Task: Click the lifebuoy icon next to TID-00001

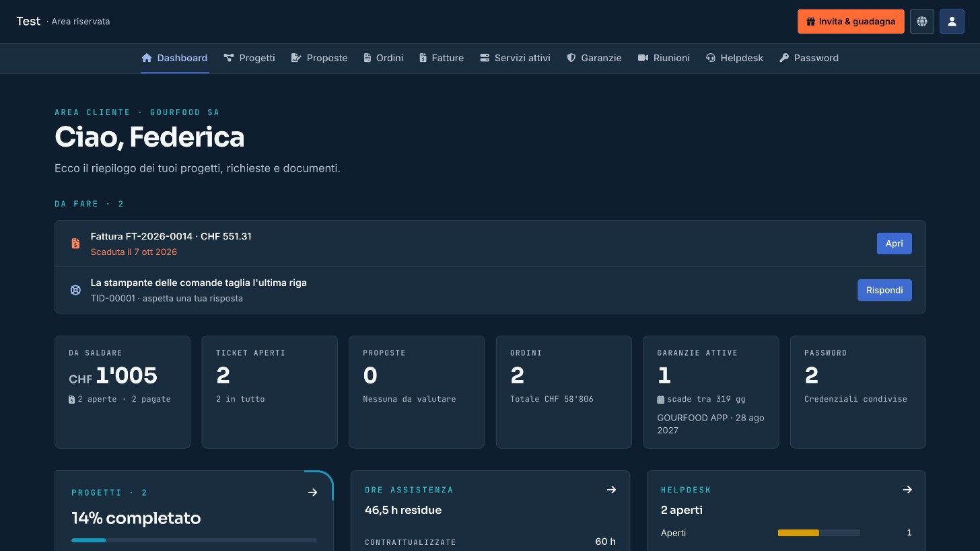Action: [x=76, y=290]
